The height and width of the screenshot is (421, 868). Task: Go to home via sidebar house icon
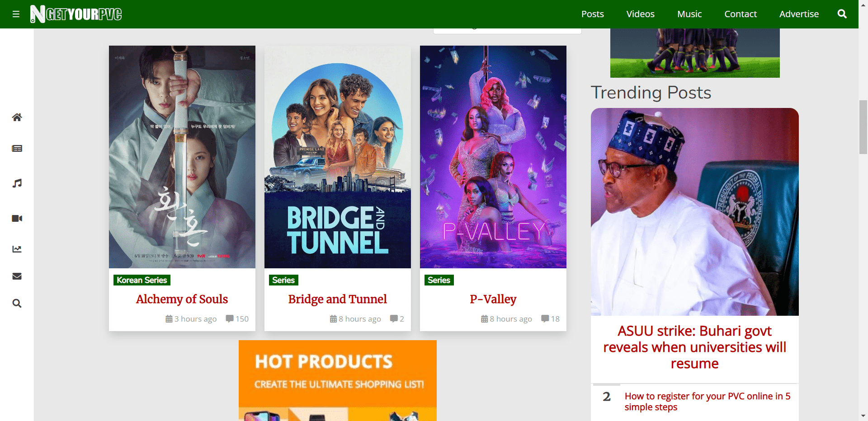17,117
